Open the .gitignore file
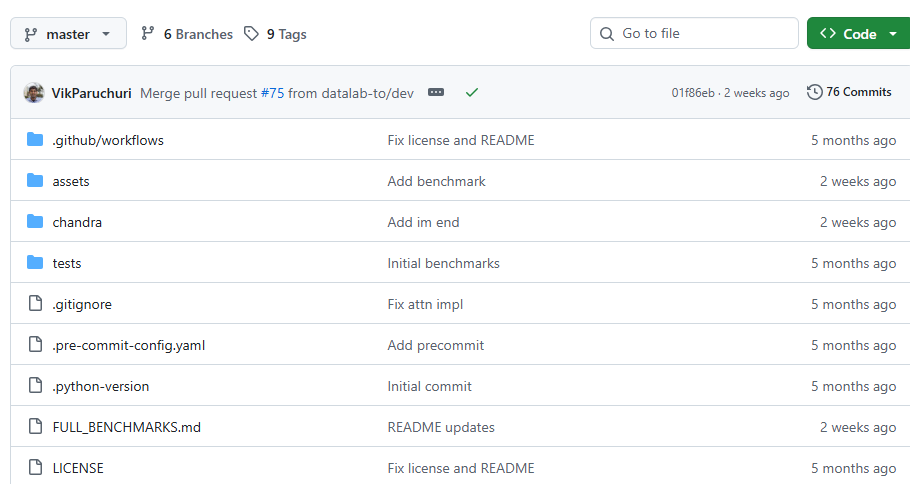910x484 pixels. [x=82, y=305]
